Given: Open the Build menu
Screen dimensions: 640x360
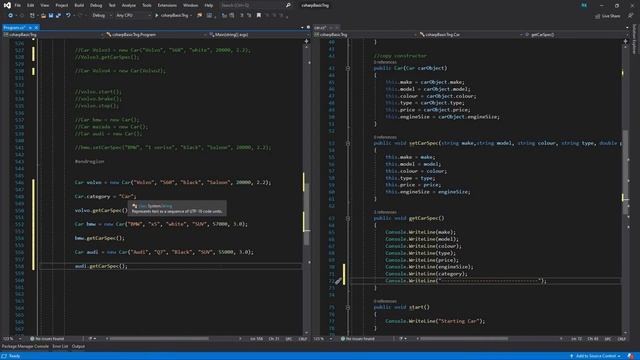Looking at the screenshot, I should [79, 5].
